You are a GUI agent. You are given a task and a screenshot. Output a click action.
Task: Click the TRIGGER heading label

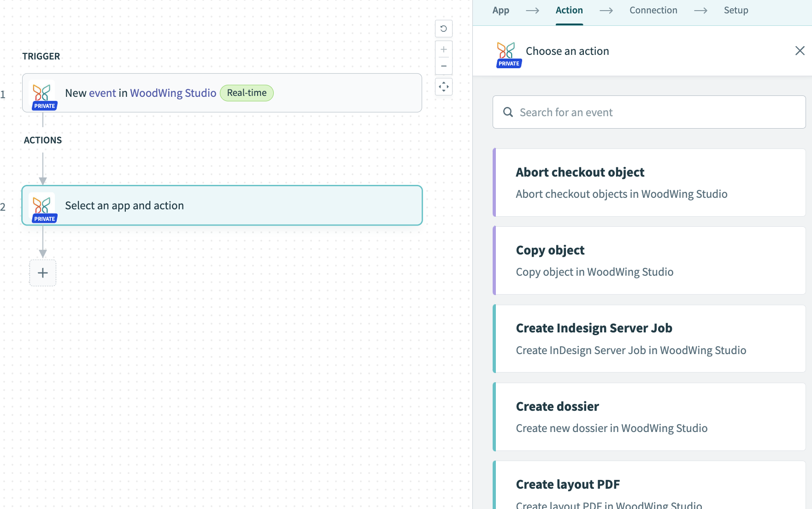tap(41, 56)
